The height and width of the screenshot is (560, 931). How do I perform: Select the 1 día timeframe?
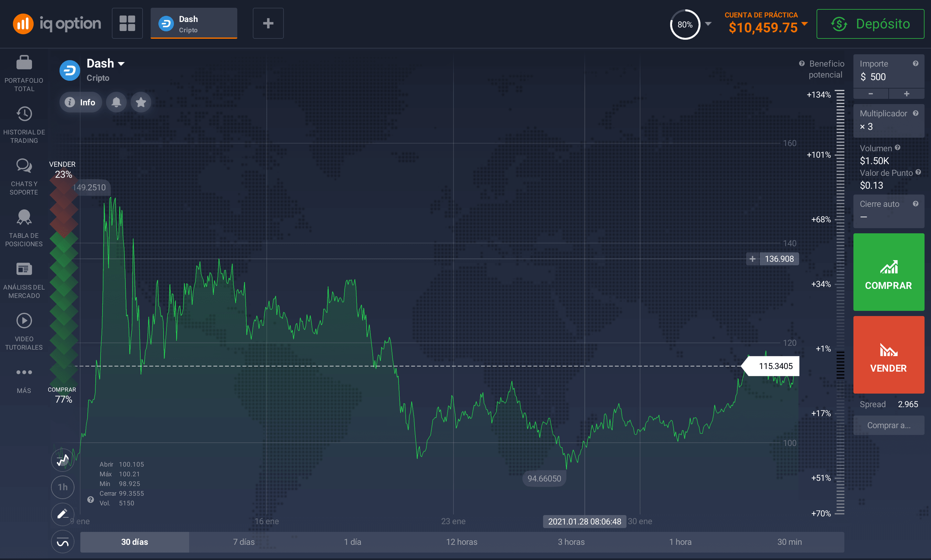[x=352, y=542]
